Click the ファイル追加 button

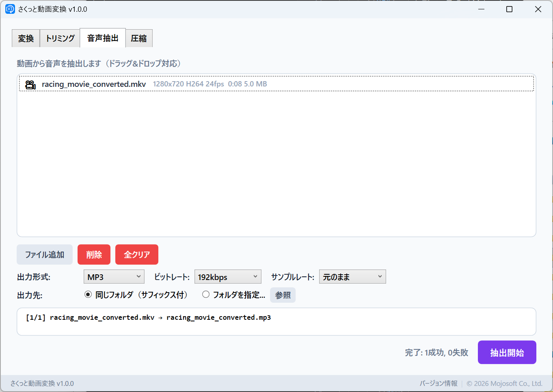(44, 254)
